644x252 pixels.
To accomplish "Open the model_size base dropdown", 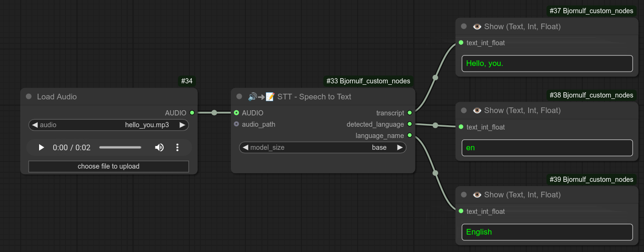I will [x=323, y=147].
